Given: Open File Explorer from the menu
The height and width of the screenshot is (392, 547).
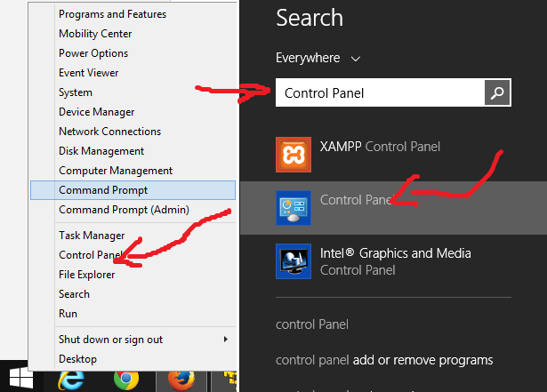Looking at the screenshot, I should pyautogui.click(x=86, y=275).
